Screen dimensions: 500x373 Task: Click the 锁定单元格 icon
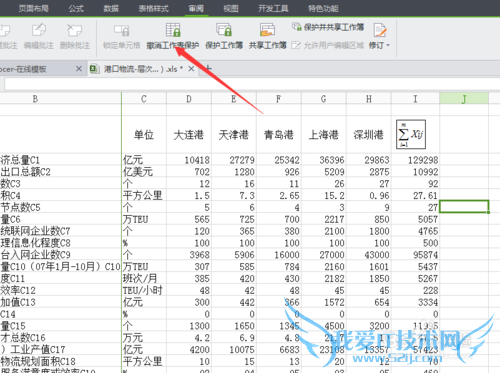(x=122, y=30)
